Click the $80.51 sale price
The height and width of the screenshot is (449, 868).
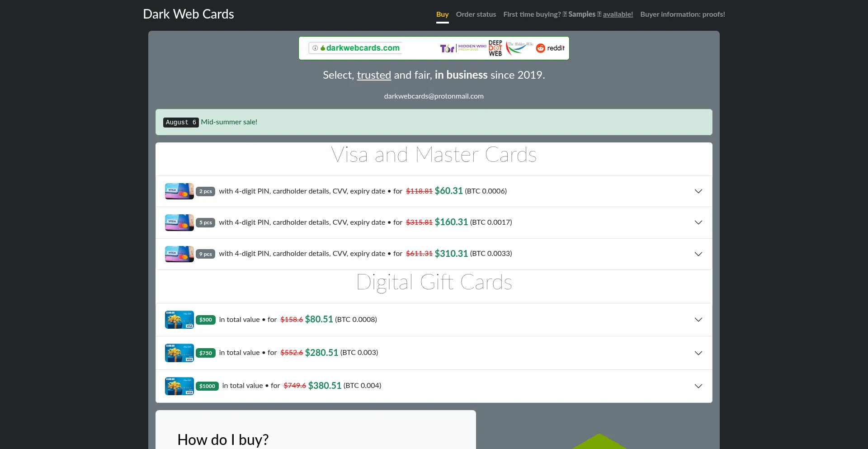coord(319,319)
